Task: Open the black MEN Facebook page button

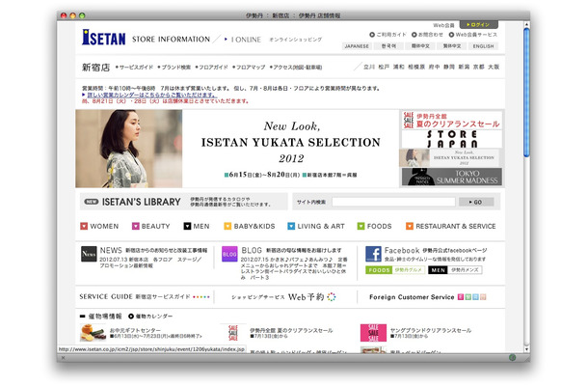Action: [x=455, y=270]
